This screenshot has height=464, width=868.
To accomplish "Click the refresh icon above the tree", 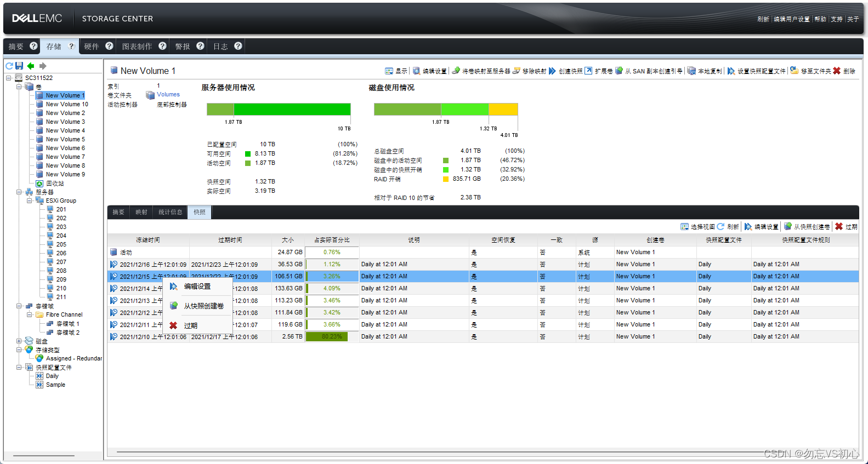I will (9, 66).
